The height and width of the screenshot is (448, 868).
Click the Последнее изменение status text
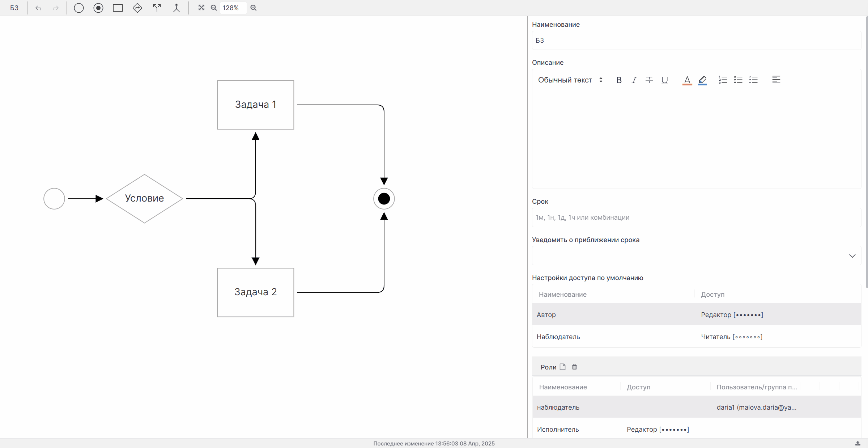coord(434,443)
